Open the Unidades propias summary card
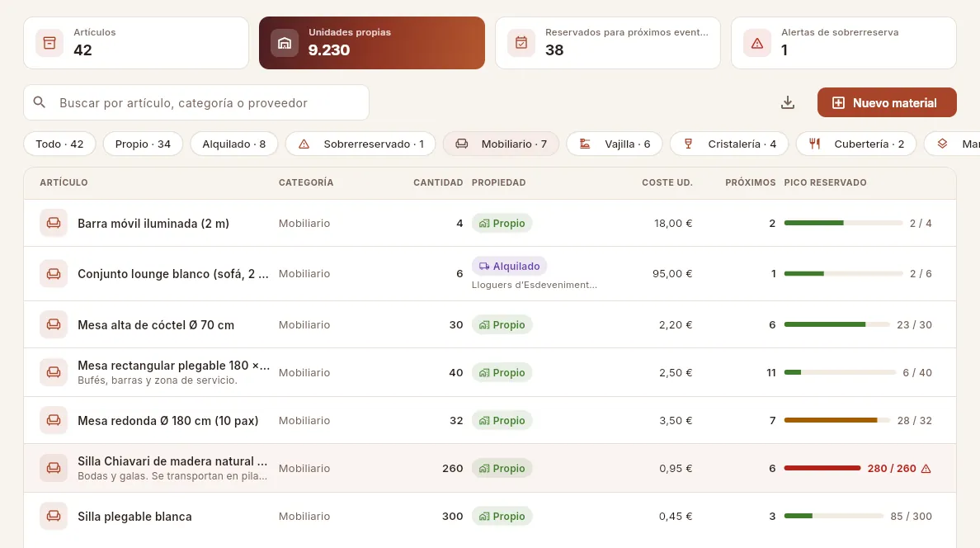Image resolution: width=980 pixels, height=548 pixels. (372, 43)
